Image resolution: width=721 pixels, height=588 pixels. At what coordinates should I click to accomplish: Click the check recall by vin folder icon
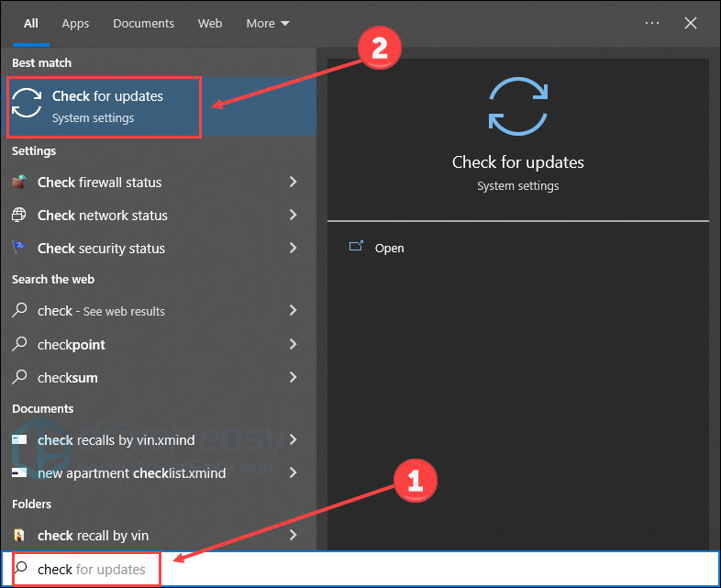19,536
